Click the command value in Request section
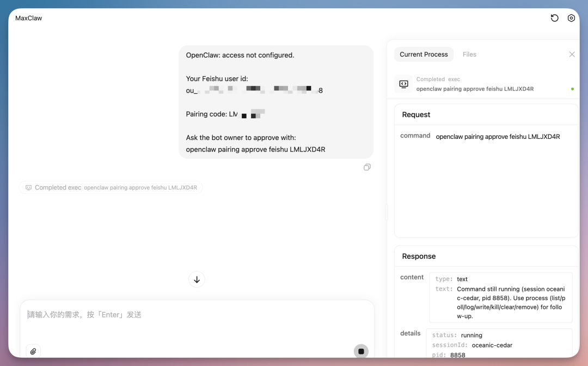Viewport: 588px width, 366px height. pos(498,137)
